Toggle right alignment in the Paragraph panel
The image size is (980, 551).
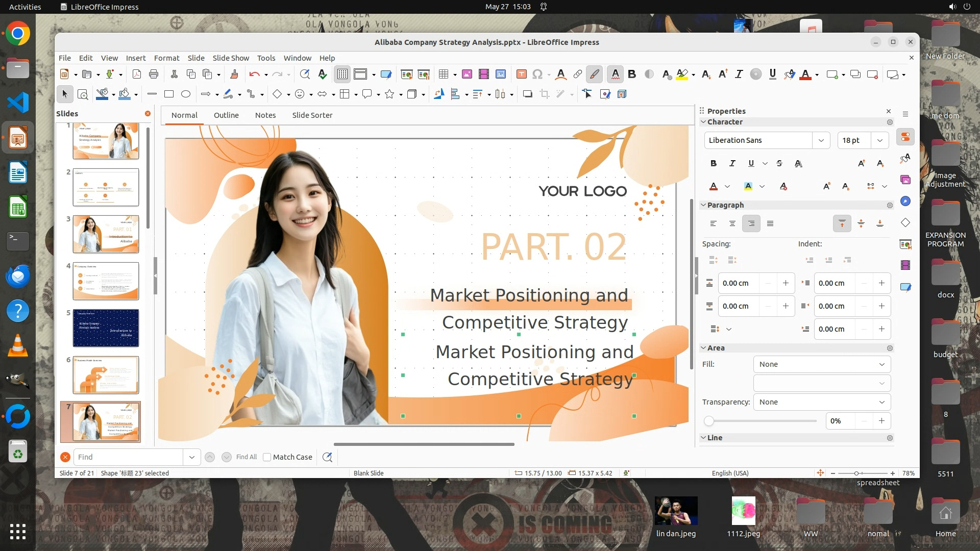(x=751, y=223)
